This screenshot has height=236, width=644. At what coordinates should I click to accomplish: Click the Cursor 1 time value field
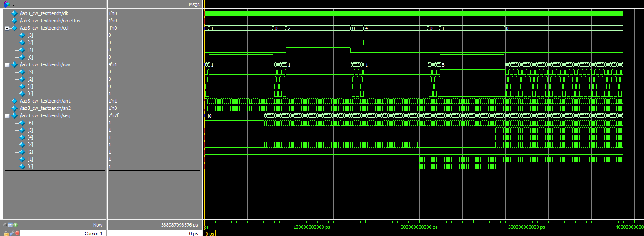pos(193,233)
